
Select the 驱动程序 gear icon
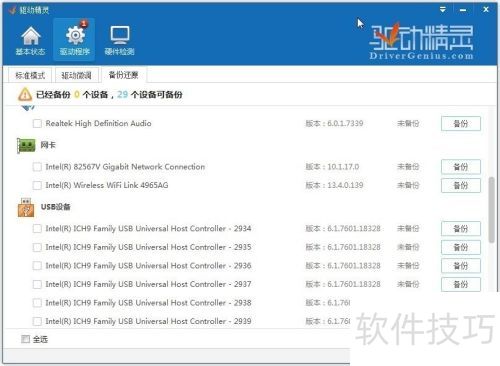[x=75, y=40]
